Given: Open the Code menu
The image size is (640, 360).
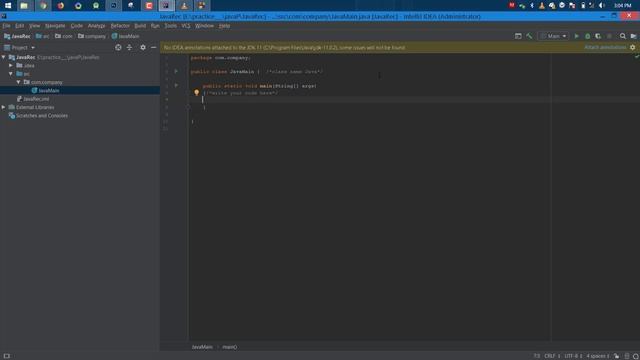Looking at the screenshot, I should [x=76, y=26].
